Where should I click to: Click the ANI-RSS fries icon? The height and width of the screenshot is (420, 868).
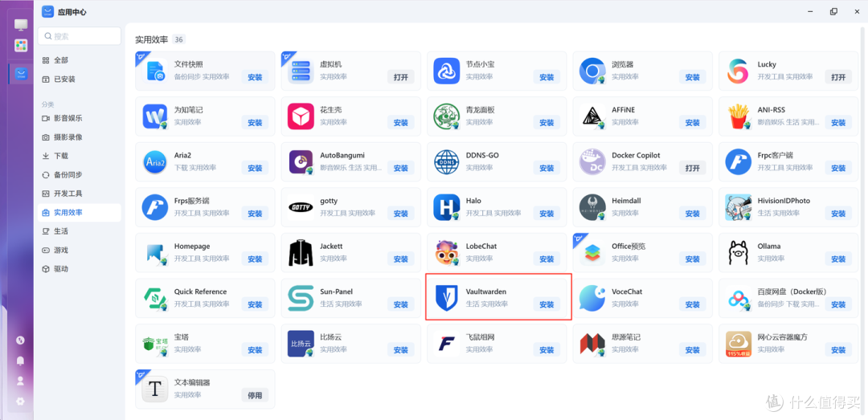pos(739,116)
